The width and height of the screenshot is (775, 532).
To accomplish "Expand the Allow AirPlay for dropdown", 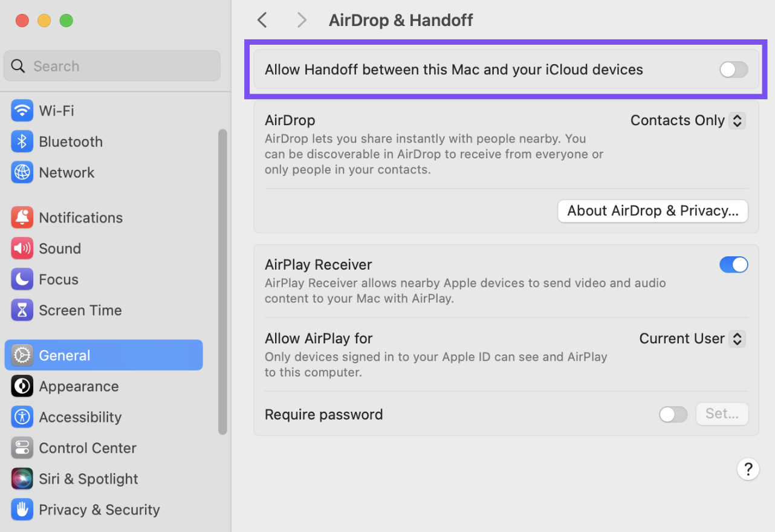I will click(x=692, y=339).
